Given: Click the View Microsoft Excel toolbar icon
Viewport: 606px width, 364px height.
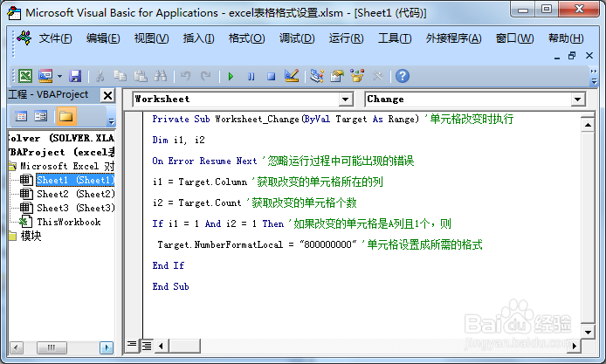Looking at the screenshot, I should pos(25,76).
